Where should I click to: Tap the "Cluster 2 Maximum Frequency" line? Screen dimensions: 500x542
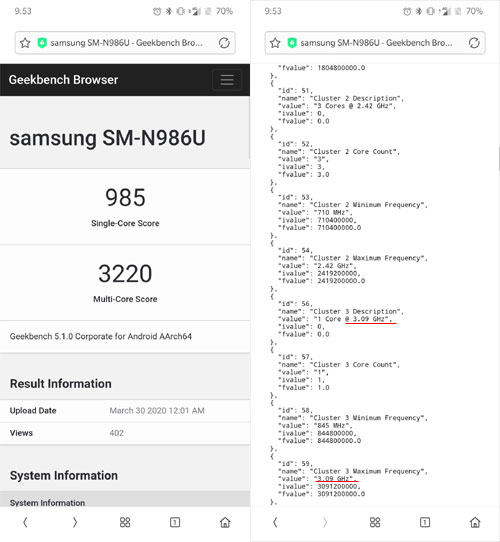point(353,258)
